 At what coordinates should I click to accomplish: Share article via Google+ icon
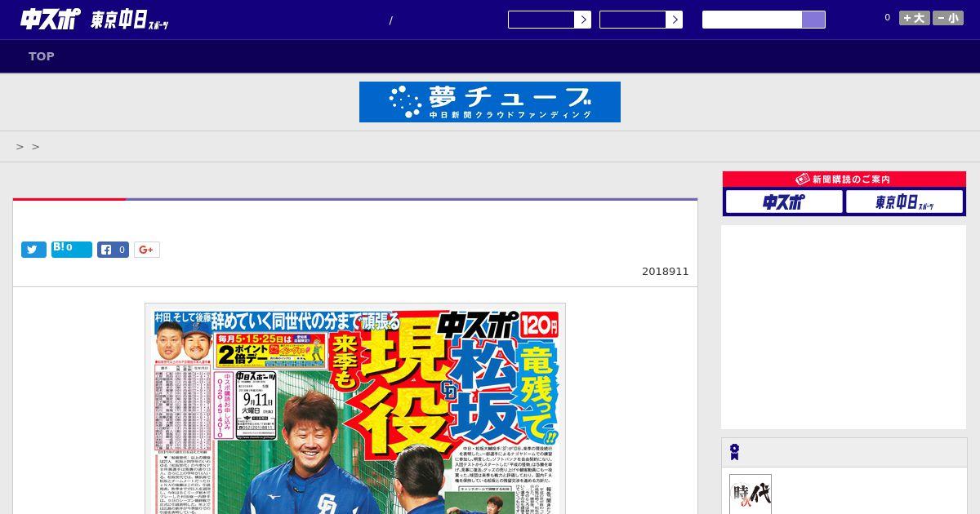point(147,250)
